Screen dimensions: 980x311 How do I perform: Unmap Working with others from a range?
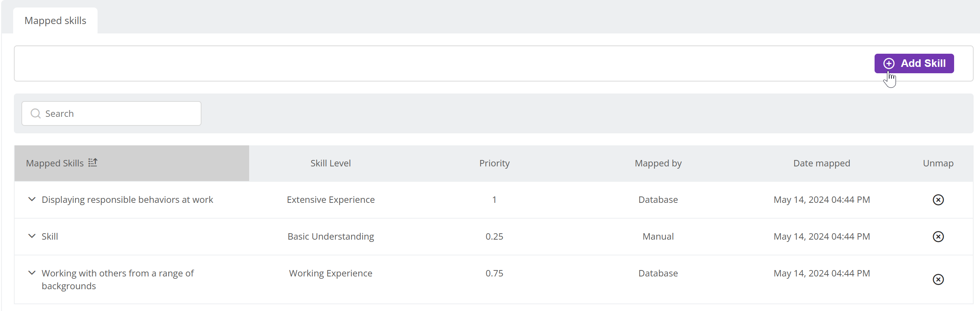tap(938, 279)
